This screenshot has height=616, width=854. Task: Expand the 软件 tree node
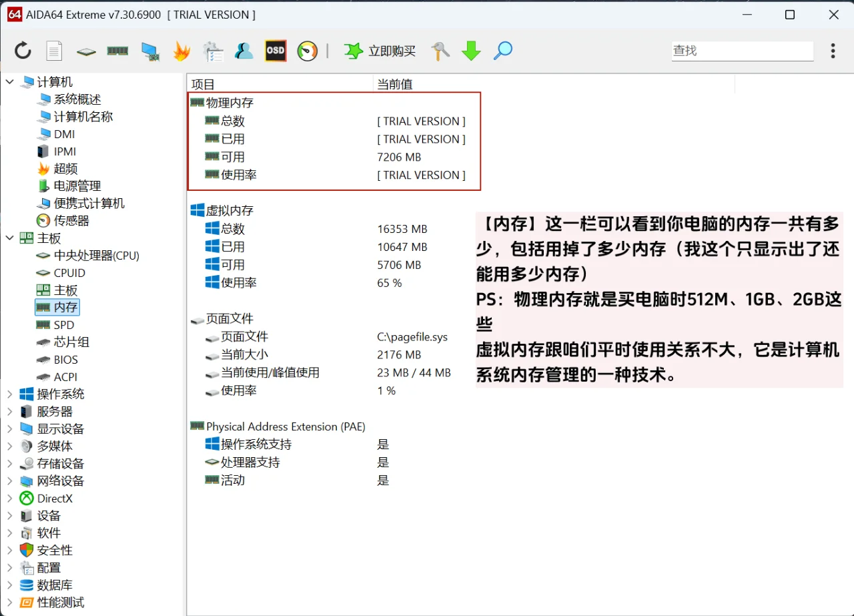[x=10, y=533]
